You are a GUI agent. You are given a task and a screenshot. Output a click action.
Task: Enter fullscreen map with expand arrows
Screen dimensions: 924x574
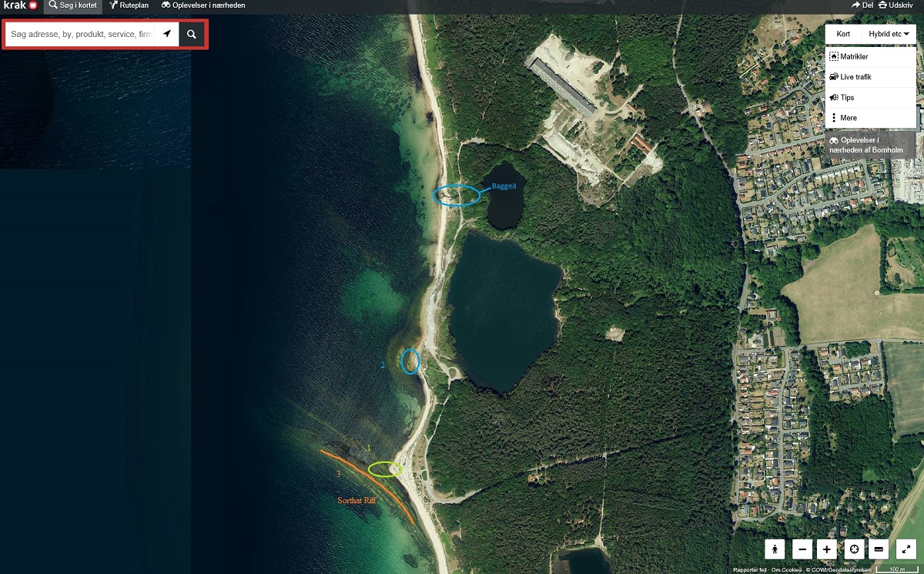pos(906,549)
